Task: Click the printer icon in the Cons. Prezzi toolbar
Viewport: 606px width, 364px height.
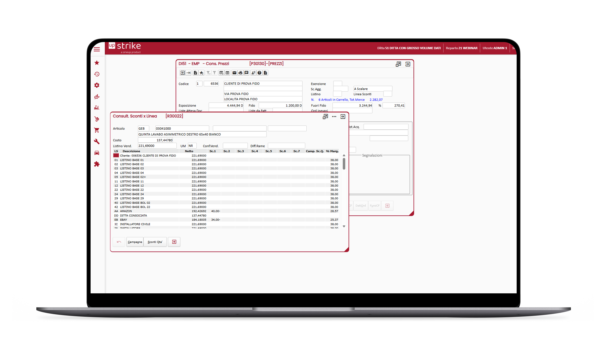Action: pyautogui.click(x=240, y=73)
